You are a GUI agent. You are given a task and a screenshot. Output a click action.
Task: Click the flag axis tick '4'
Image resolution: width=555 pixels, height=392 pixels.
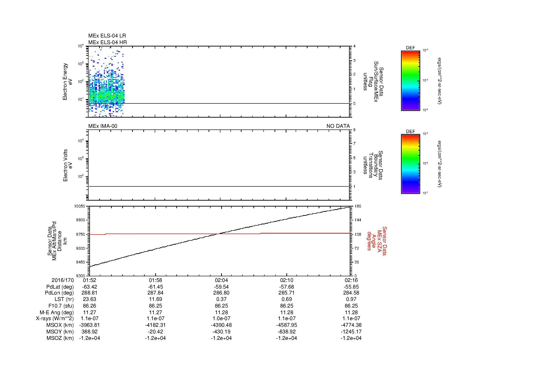tap(354, 46)
